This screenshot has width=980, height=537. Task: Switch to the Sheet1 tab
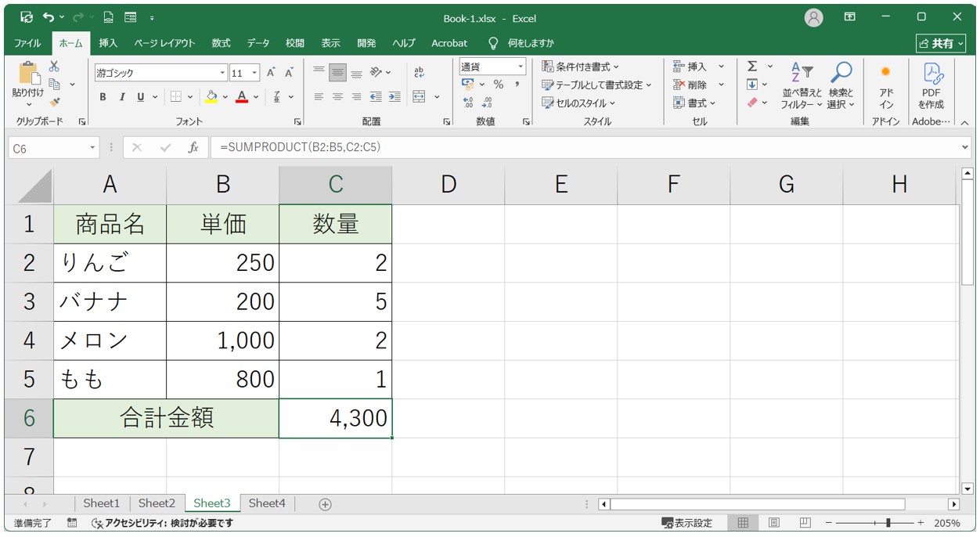(x=102, y=503)
